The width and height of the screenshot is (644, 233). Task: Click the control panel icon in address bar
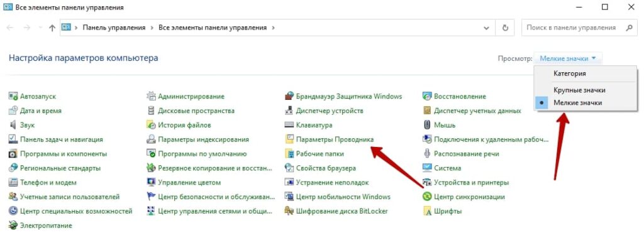(x=66, y=28)
